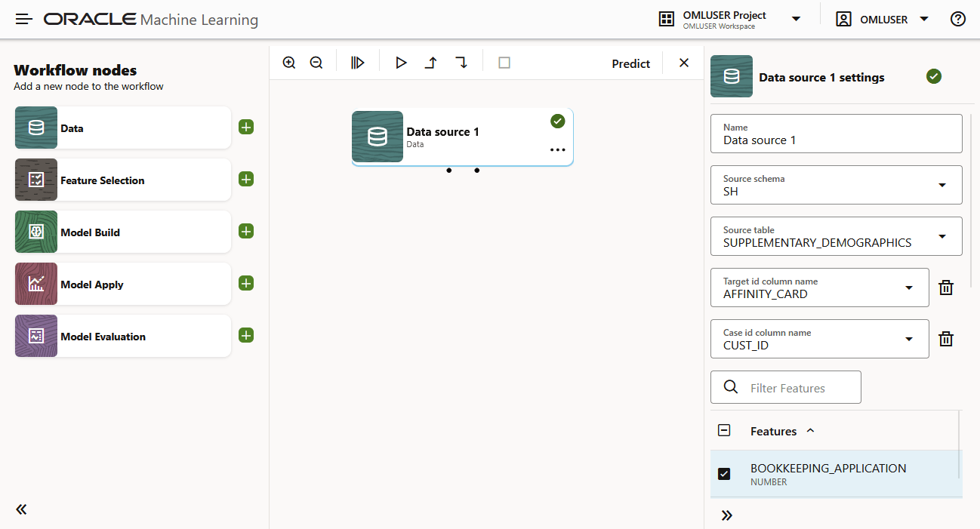980x529 pixels.
Task: Click the Feature Selection node label
Action: pos(103,180)
